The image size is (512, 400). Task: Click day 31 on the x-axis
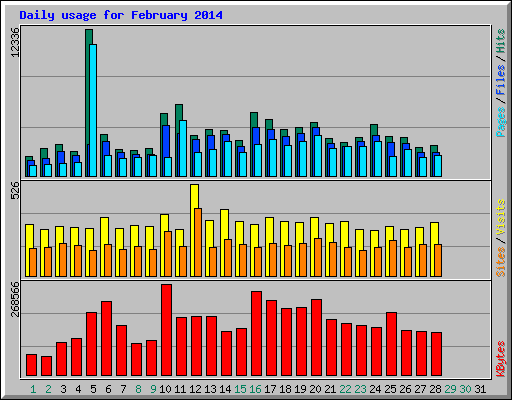(x=480, y=389)
